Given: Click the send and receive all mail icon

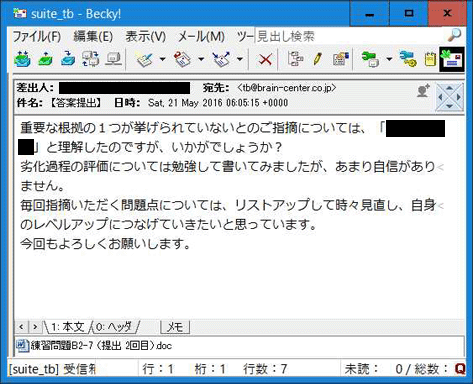Looking at the screenshot, I should pos(22,59).
